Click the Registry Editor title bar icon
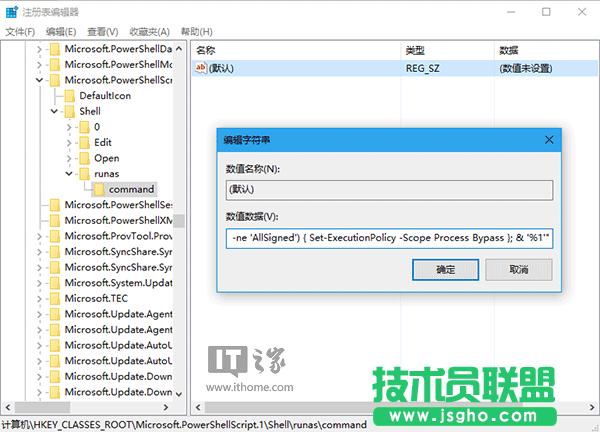The image size is (600, 432). tap(12, 12)
